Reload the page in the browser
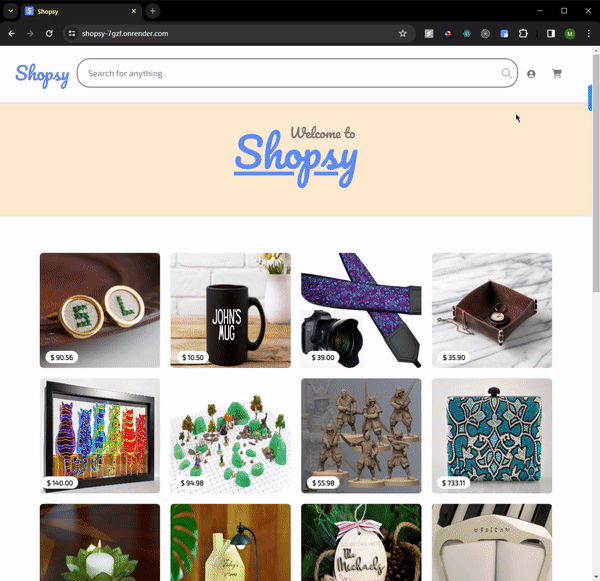The width and height of the screenshot is (600, 581). (x=49, y=34)
